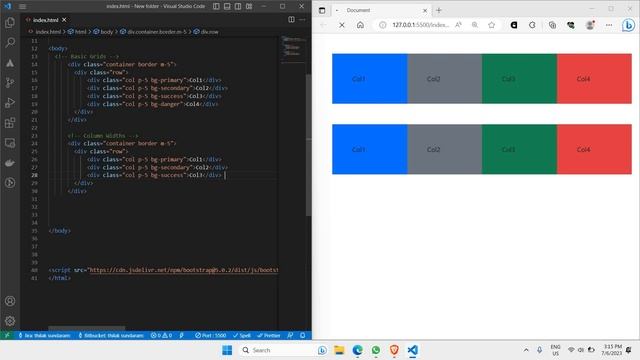Open the Accounts menu in VS Code
This screenshot has height=360, width=640.
tap(10, 301)
